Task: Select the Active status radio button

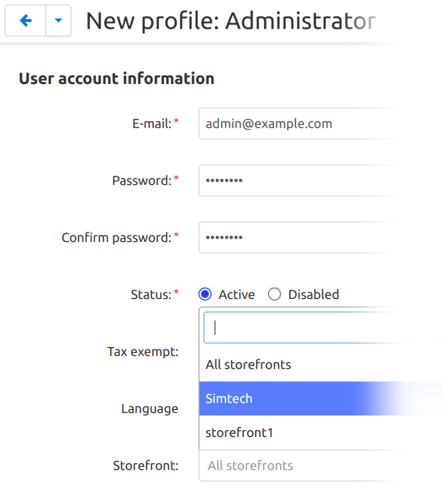Action: coord(205,295)
